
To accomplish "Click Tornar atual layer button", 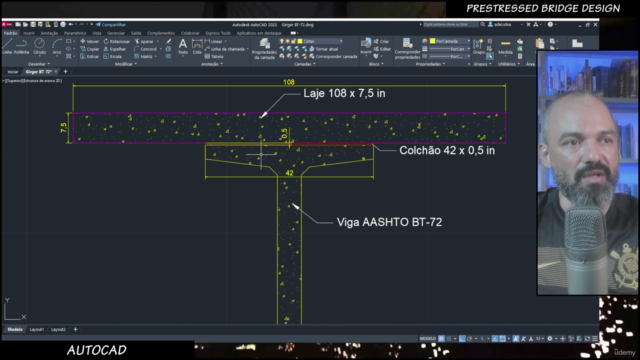I will pos(324,49).
